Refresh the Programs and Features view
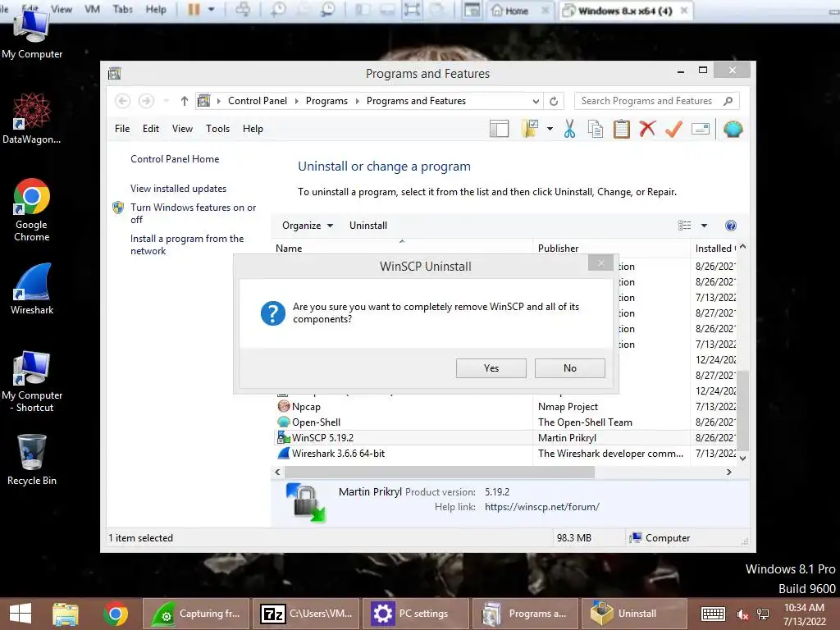 [554, 101]
